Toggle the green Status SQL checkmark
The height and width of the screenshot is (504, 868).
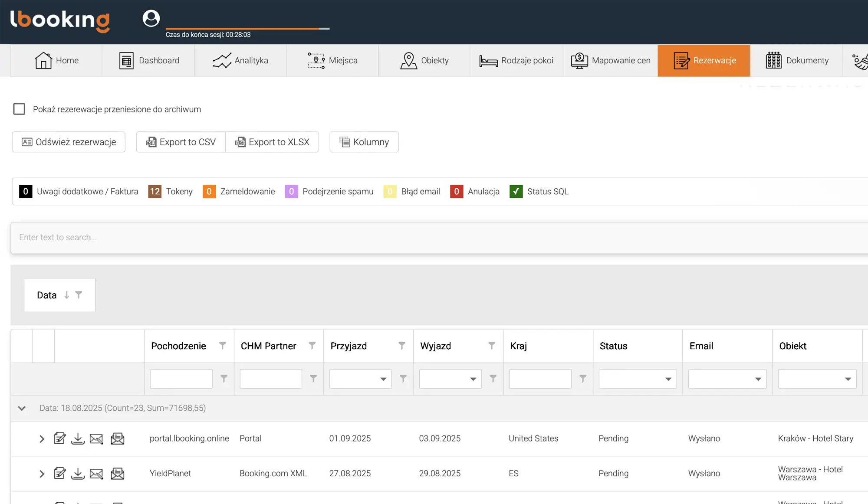click(x=516, y=191)
